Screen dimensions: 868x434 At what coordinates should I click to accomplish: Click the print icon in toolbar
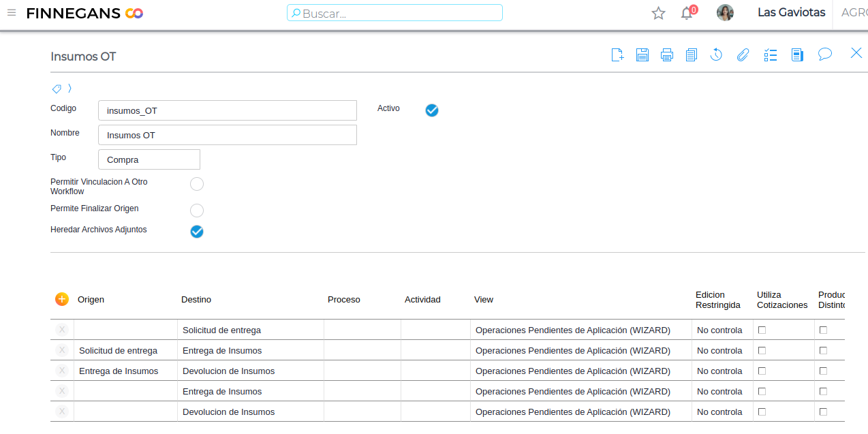666,55
